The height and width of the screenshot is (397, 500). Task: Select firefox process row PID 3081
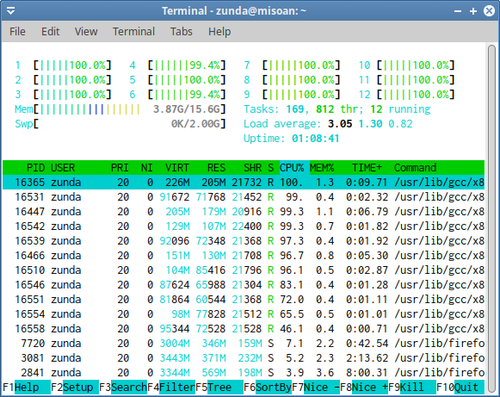[244, 358]
